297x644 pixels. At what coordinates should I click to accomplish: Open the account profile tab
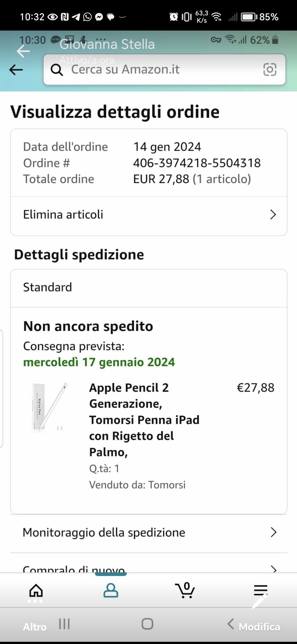(111, 591)
